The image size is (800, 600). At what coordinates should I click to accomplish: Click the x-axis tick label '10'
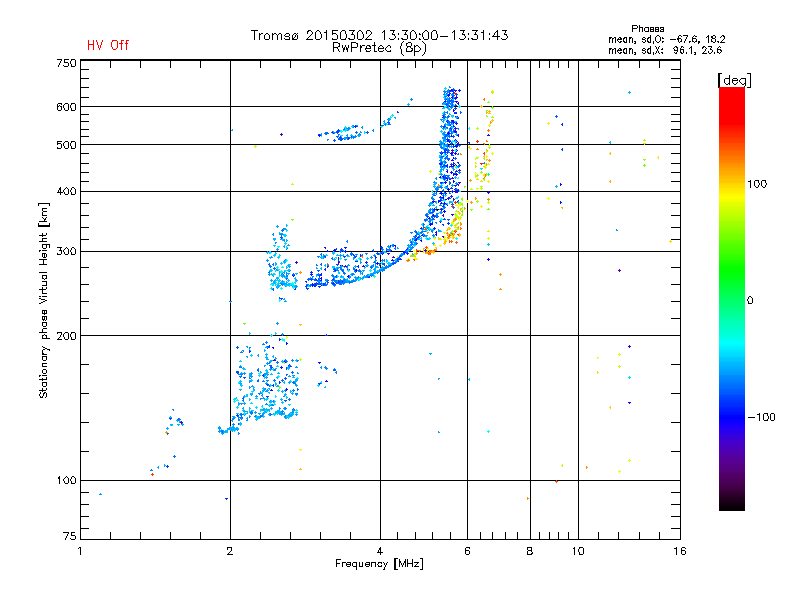(x=578, y=551)
